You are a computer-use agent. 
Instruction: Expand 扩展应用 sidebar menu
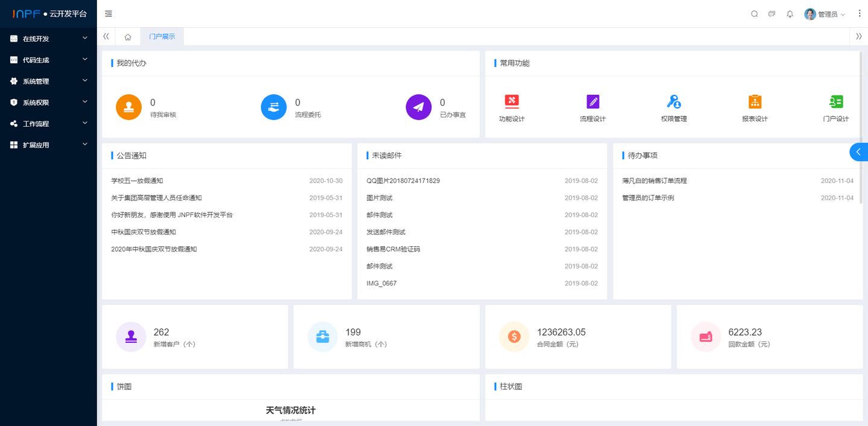48,145
